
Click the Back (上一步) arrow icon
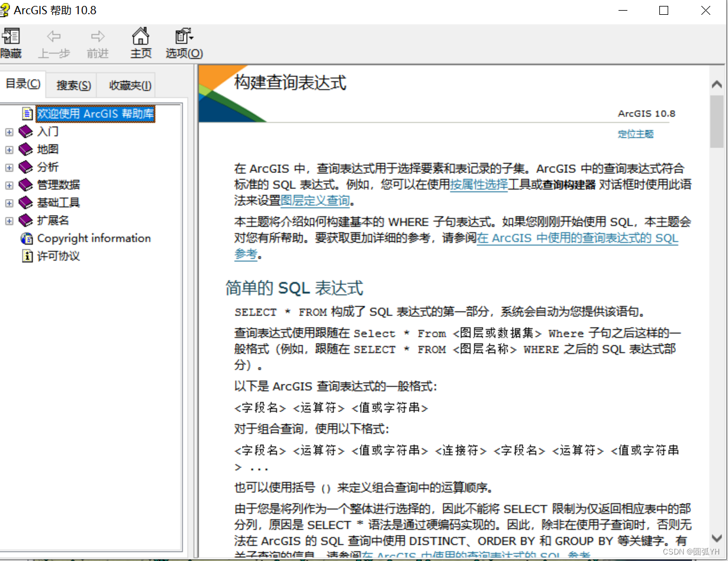[x=54, y=37]
